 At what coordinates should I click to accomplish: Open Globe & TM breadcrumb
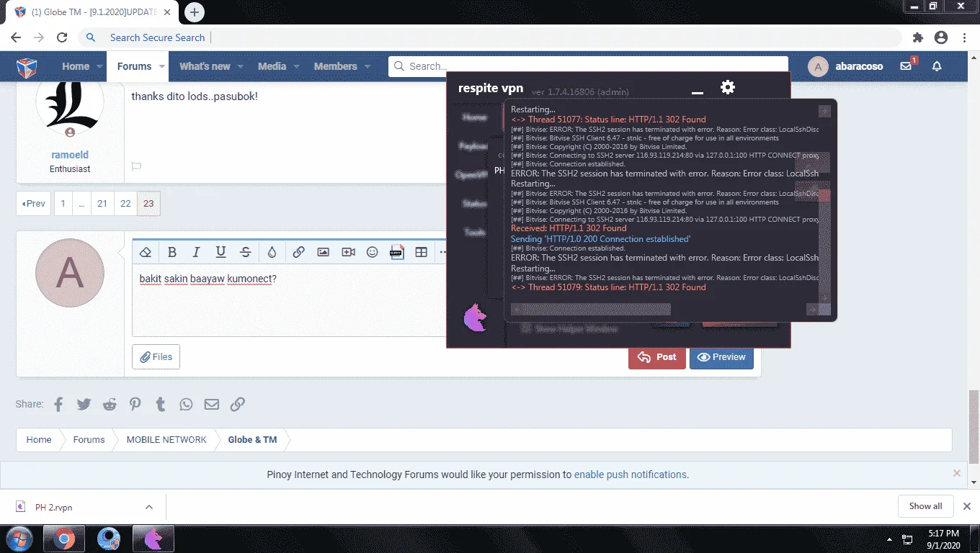[x=252, y=440]
